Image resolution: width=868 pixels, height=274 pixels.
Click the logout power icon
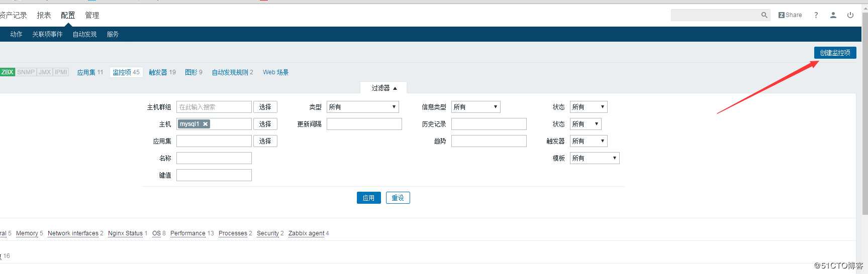[850, 15]
